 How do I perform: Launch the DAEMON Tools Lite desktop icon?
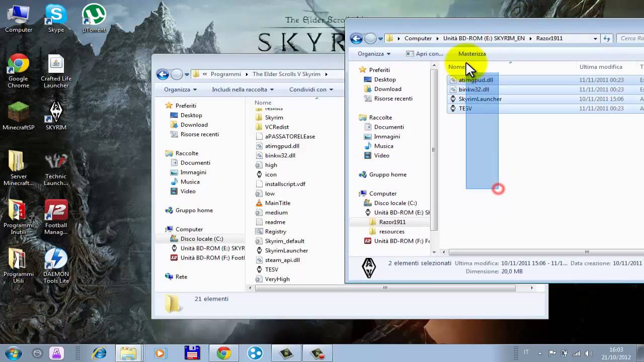pos(56,266)
